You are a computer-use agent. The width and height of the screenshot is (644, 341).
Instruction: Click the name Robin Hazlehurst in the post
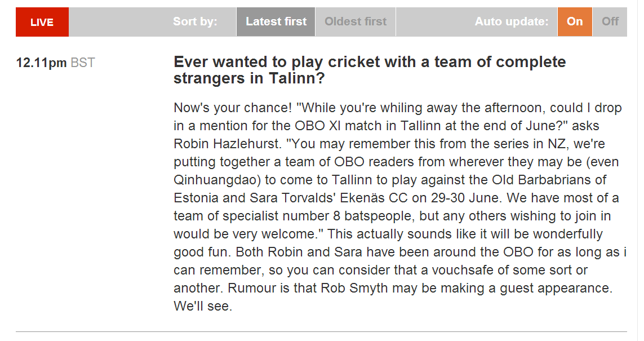click(x=227, y=144)
